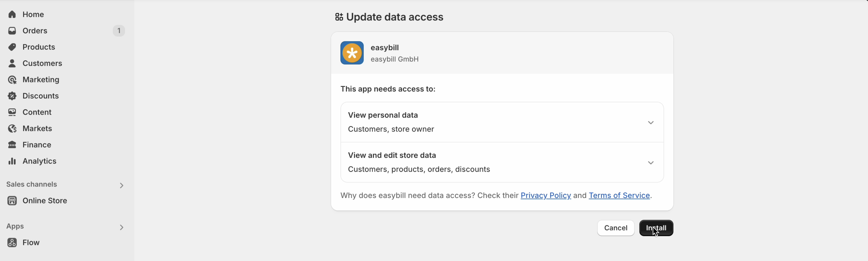Image resolution: width=868 pixels, height=261 pixels.
Task: Click the Customers person icon
Action: pos(12,63)
